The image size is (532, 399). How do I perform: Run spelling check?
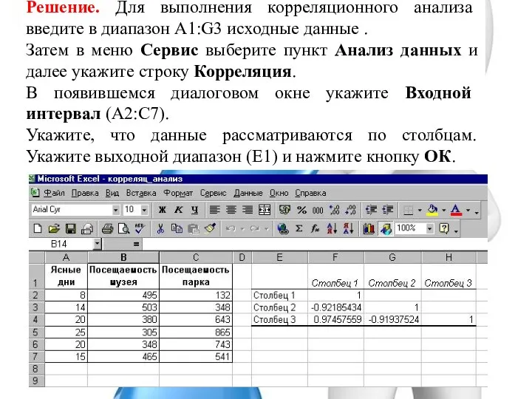[140, 228]
